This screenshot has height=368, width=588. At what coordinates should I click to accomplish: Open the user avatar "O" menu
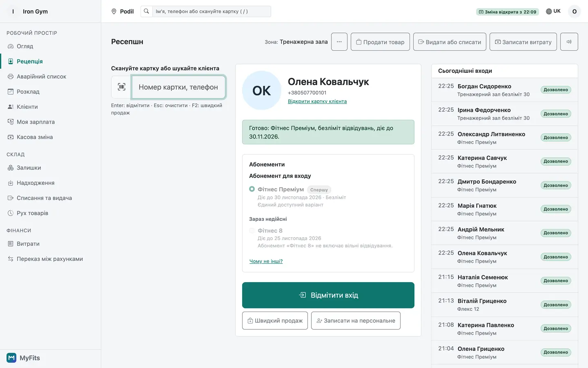point(574,11)
